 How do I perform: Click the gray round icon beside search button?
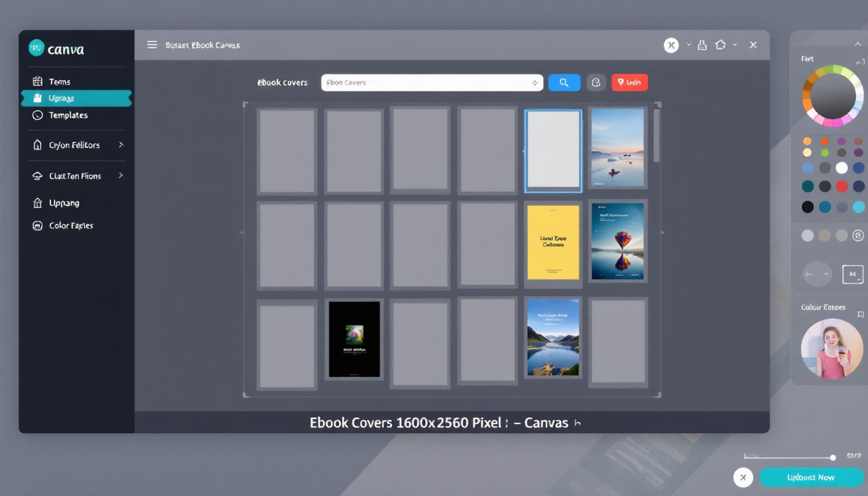pyautogui.click(x=596, y=83)
